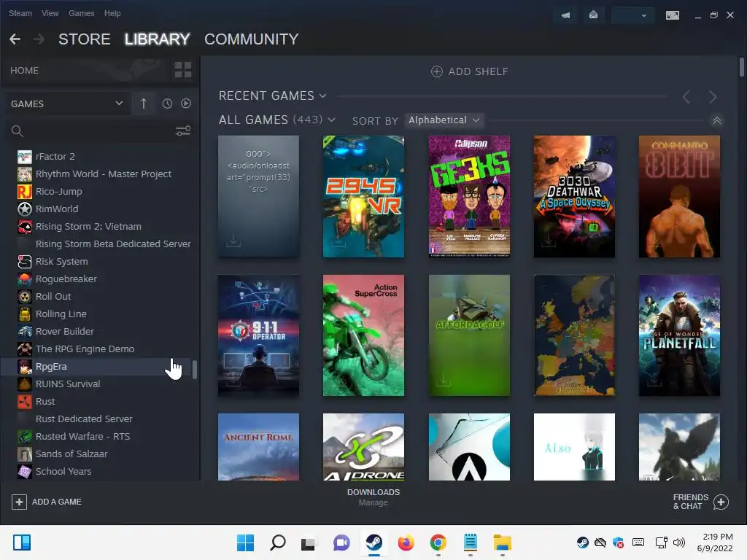Open Chrome from the taskbar
747x560 pixels.
pyautogui.click(x=438, y=542)
